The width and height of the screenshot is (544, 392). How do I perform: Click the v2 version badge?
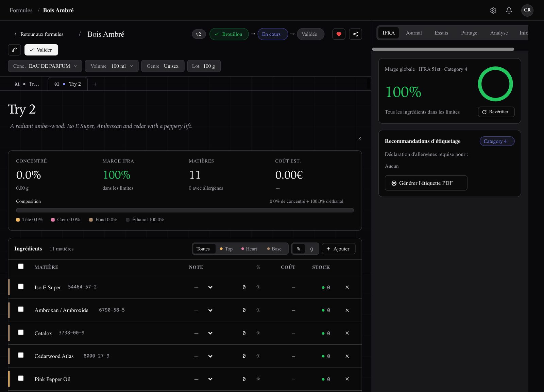point(199,34)
